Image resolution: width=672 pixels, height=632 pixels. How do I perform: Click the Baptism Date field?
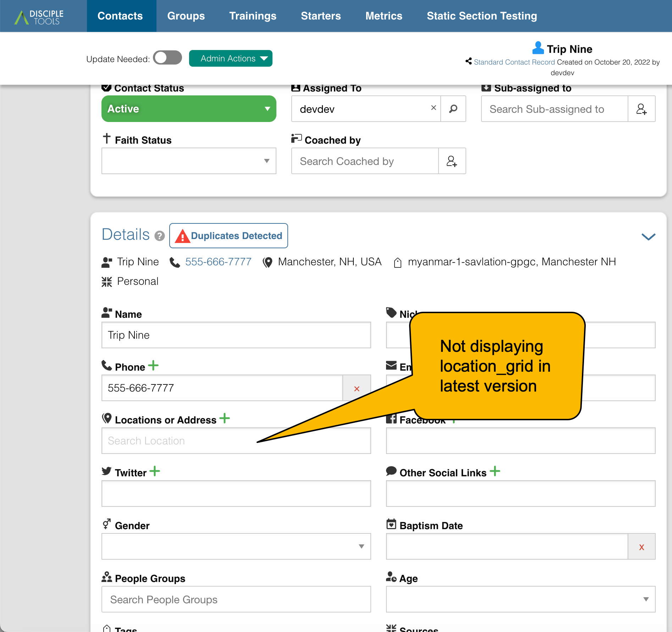click(507, 546)
